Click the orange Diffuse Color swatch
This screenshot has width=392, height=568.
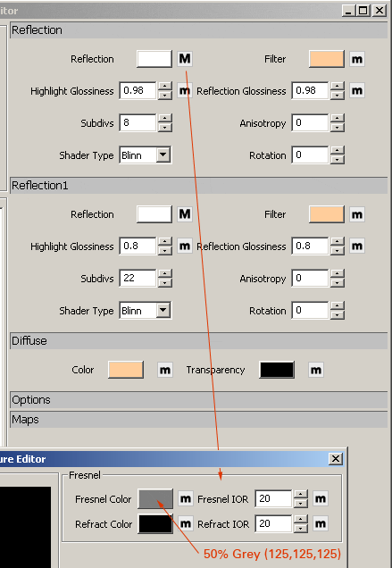click(x=126, y=370)
